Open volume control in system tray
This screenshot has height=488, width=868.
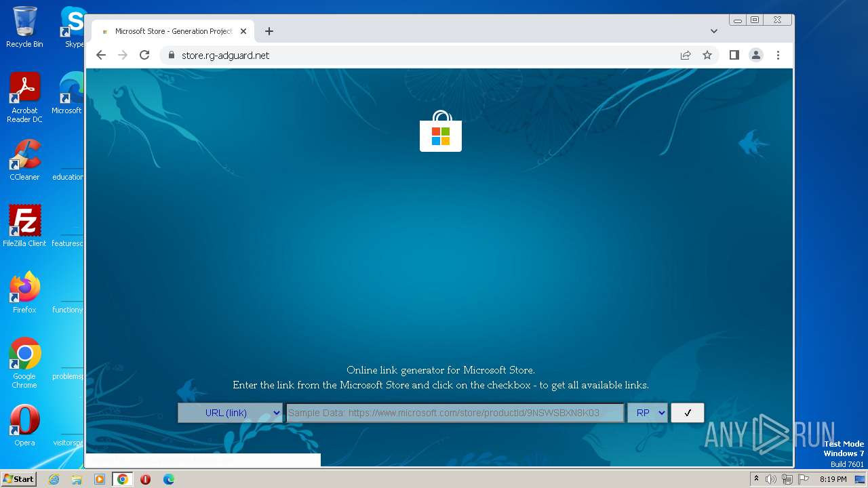pos(770,479)
